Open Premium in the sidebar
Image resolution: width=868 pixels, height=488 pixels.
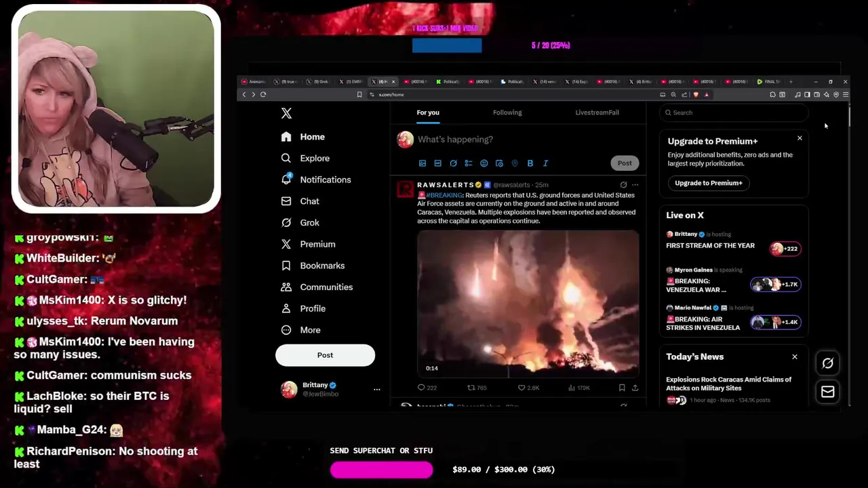coord(309,244)
